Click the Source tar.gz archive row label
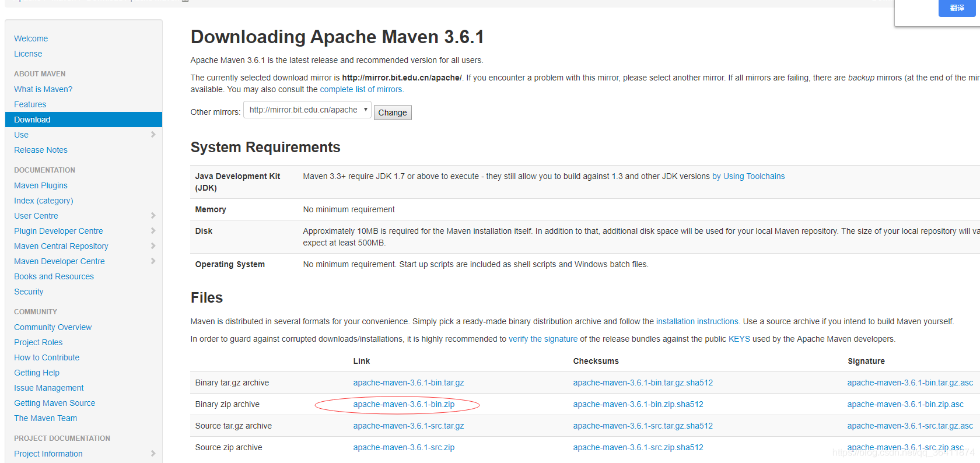980x463 pixels. [233, 426]
